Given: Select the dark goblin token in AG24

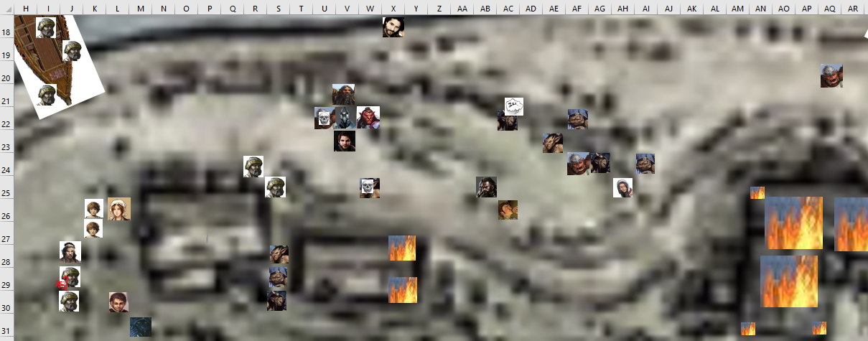Looking at the screenshot, I should [x=599, y=163].
